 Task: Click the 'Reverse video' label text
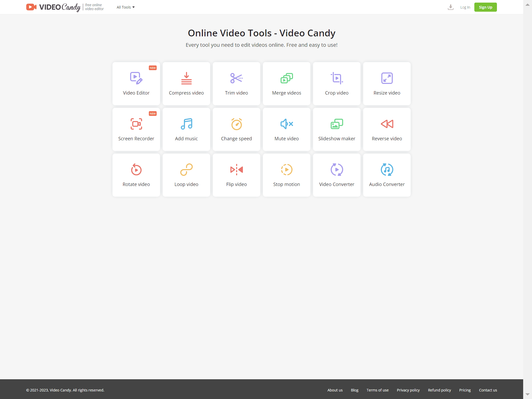[387, 138]
